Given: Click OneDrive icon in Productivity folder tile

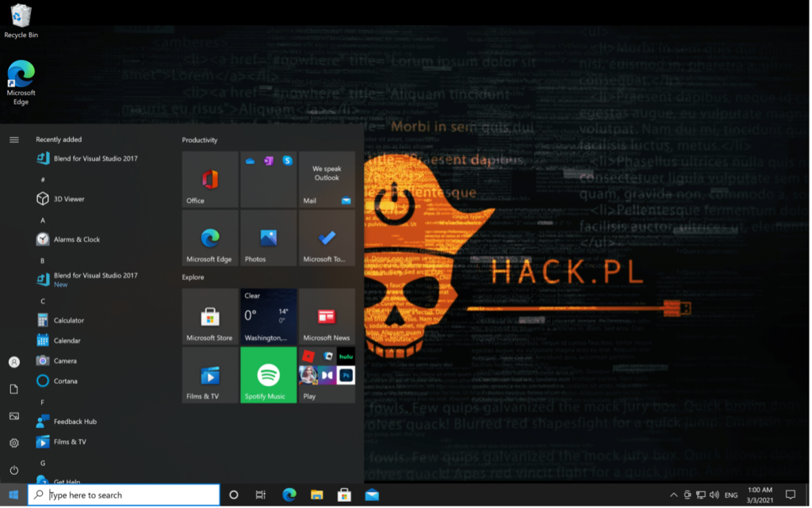Looking at the screenshot, I should 250,161.
